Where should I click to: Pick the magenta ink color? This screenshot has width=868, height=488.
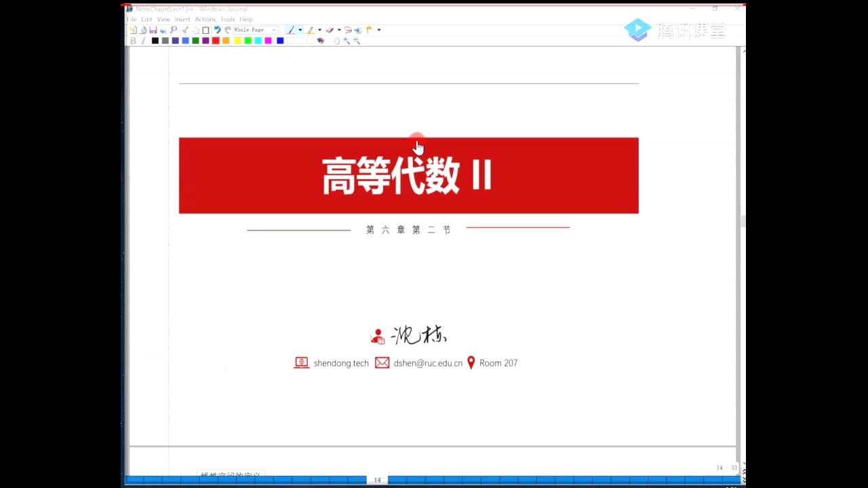click(x=268, y=41)
